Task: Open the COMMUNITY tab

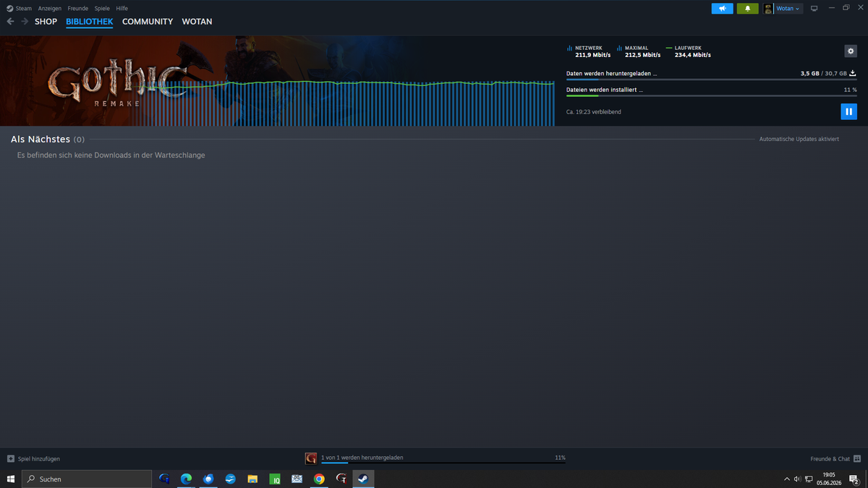Action: (x=148, y=22)
